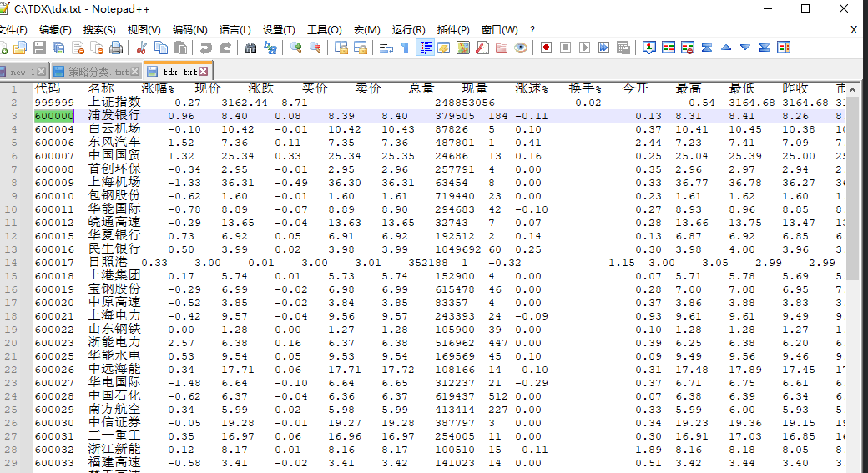Click the vertical scrollbar up arrow
Viewport: 868px width, 473px height.
(x=852, y=89)
